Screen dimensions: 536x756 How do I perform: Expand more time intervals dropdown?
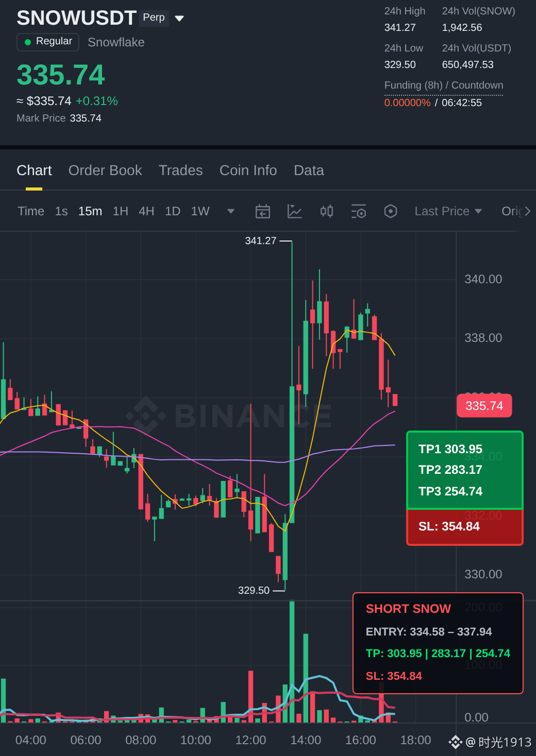point(231,211)
